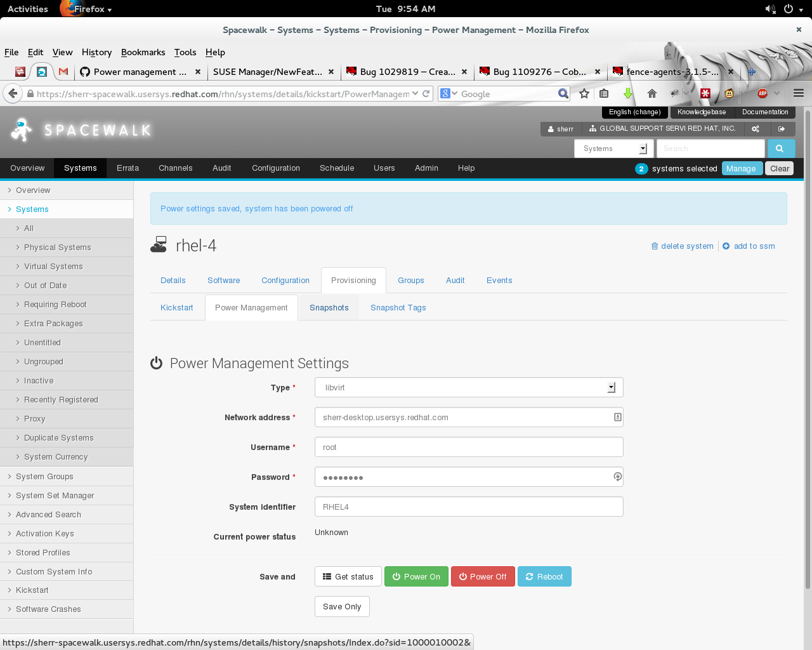Click the Manage selected systems button

(742, 168)
